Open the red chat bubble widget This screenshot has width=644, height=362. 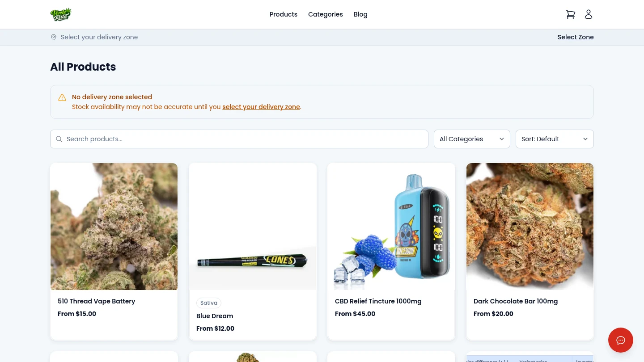(x=621, y=340)
